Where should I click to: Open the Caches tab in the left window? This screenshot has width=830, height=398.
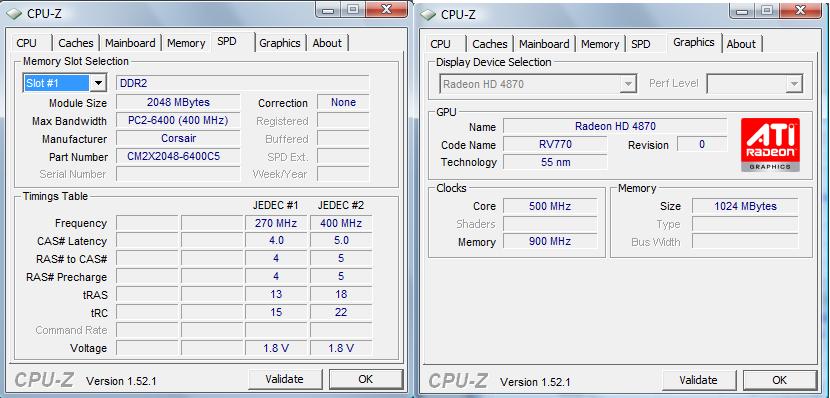[x=76, y=43]
